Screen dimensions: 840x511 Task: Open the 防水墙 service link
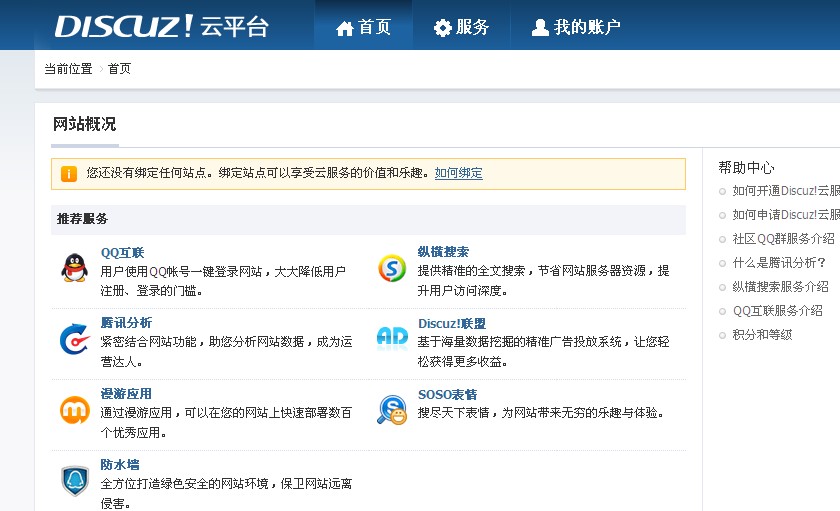pyautogui.click(x=120, y=464)
